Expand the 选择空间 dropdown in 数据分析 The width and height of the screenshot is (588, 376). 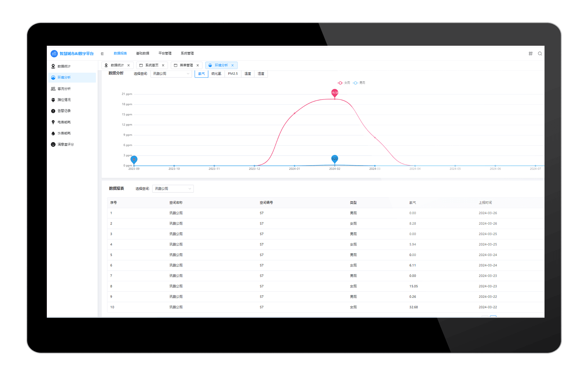click(x=171, y=74)
